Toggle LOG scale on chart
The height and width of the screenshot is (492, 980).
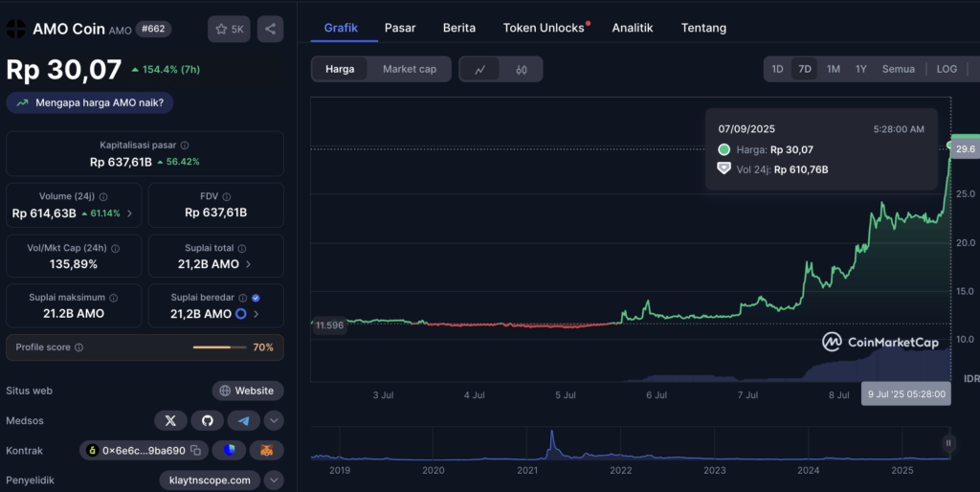pyautogui.click(x=947, y=69)
